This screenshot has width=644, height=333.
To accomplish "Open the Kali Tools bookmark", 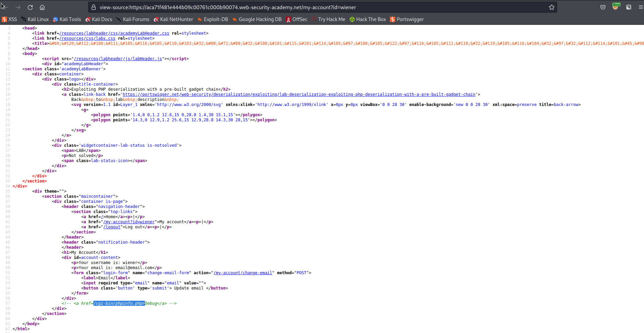I will pos(67,19).
